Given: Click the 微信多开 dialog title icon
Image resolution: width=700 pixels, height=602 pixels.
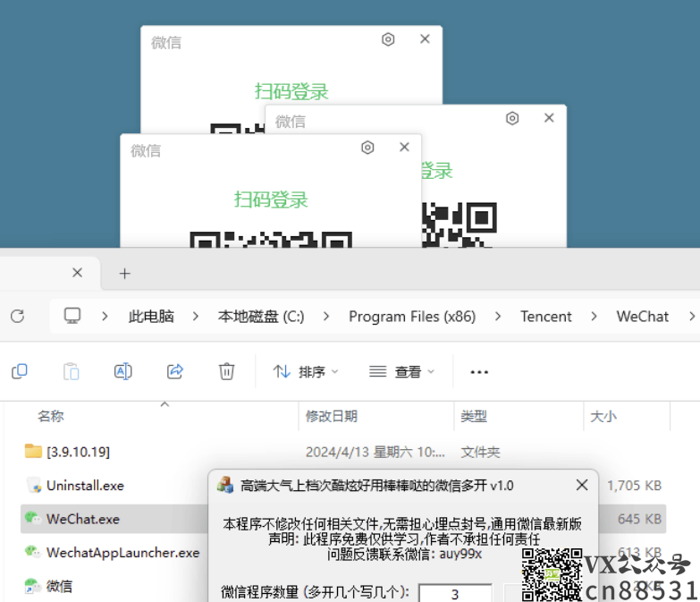Looking at the screenshot, I should tap(225, 485).
